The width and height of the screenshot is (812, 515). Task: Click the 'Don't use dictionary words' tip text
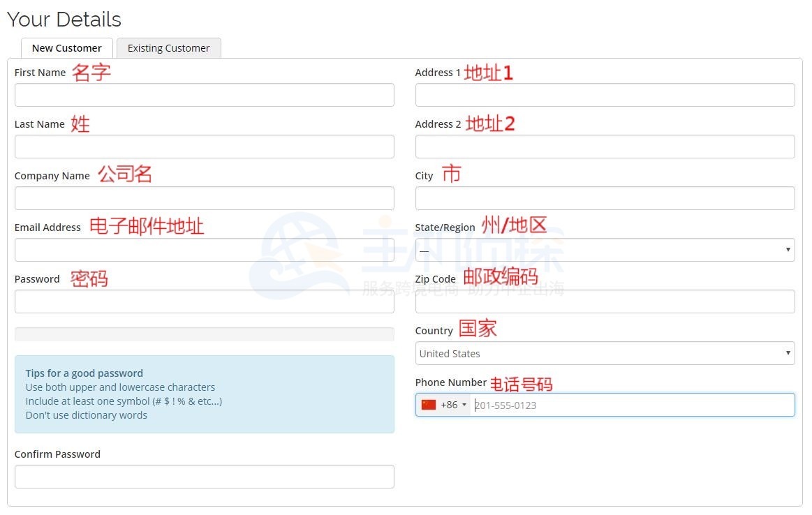87,415
